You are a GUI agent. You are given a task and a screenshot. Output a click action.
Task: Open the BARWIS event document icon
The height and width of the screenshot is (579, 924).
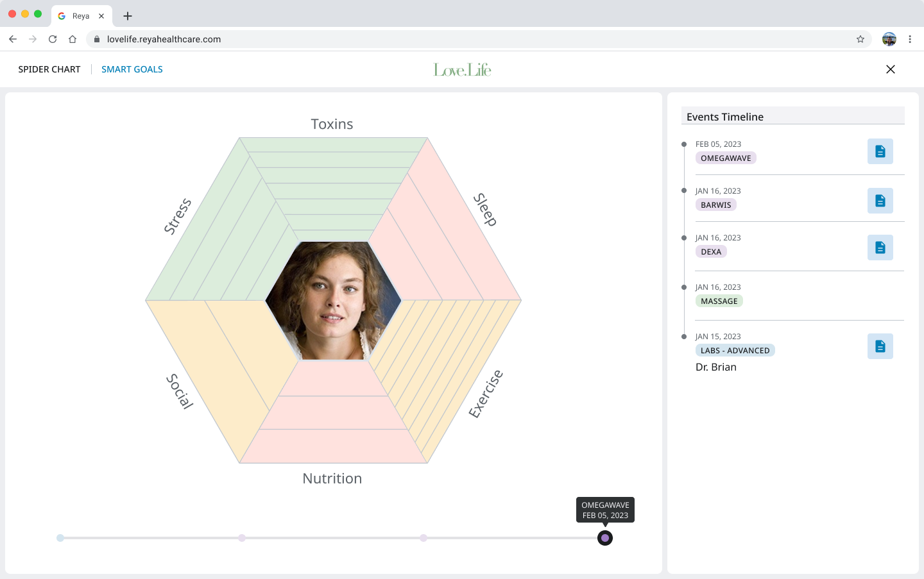[880, 201]
